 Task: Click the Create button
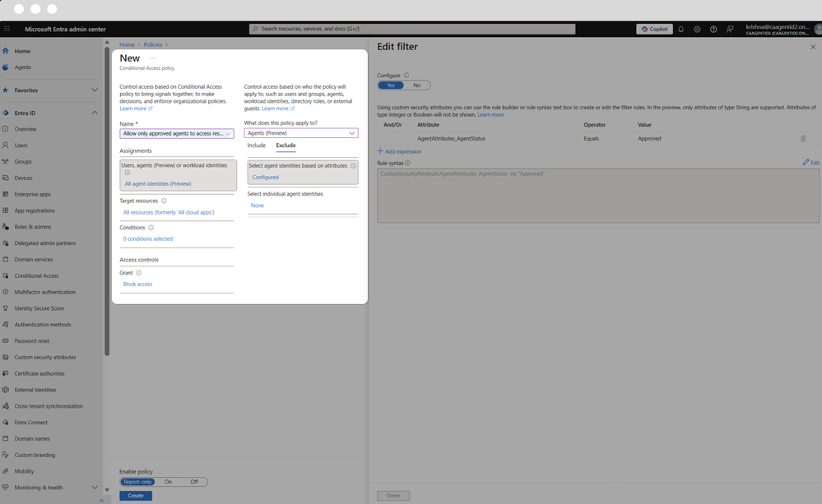pyautogui.click(x=135, y=496)
